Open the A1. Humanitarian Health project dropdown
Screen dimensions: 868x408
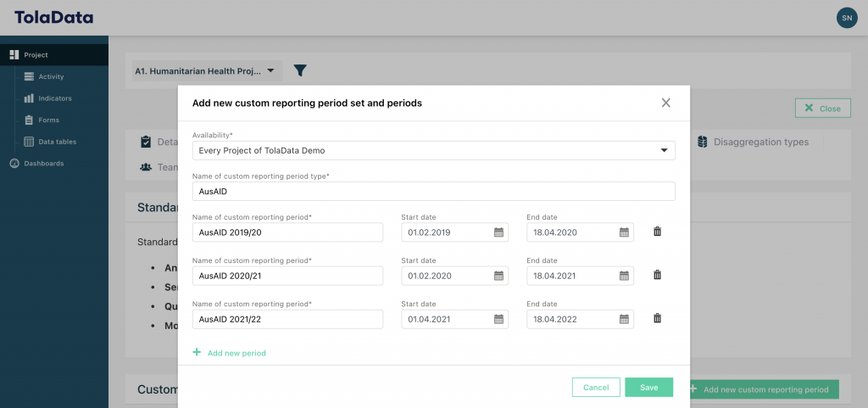(207, 71)
